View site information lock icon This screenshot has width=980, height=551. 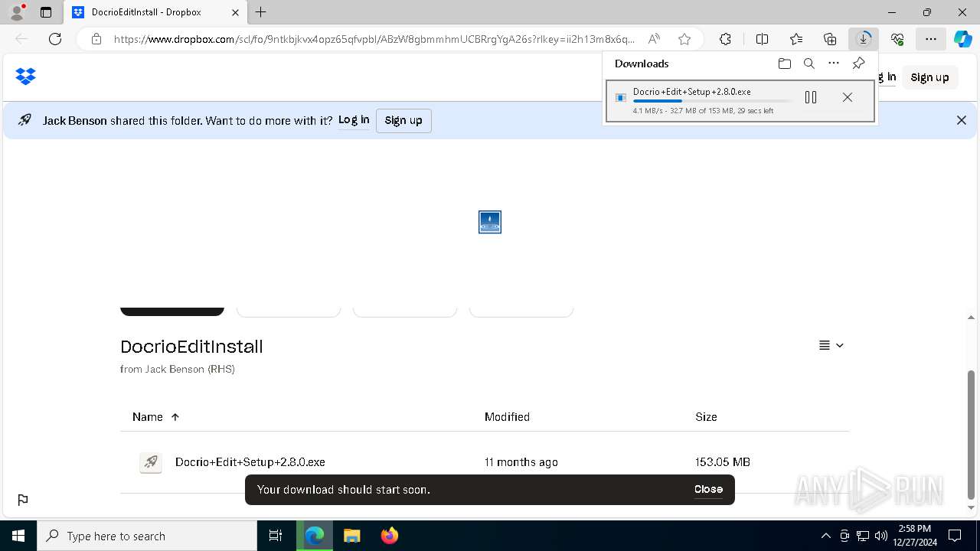pyautogui.click(x=96, y=39)
